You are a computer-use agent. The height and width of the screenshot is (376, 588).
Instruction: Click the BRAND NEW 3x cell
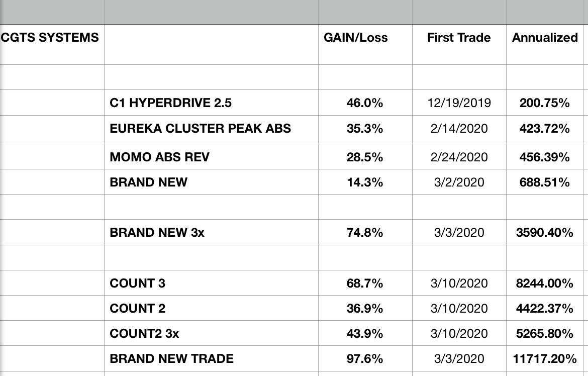157,233
